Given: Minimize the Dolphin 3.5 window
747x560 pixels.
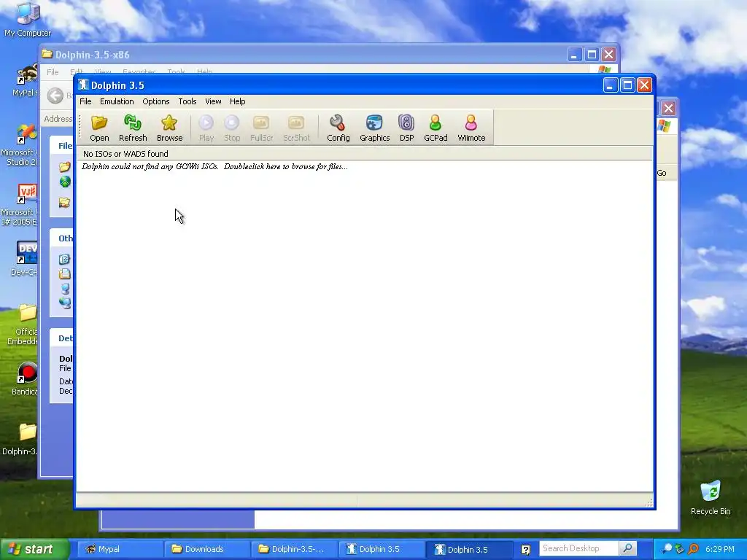Looking at the screenshot, I should pos(611,85).
